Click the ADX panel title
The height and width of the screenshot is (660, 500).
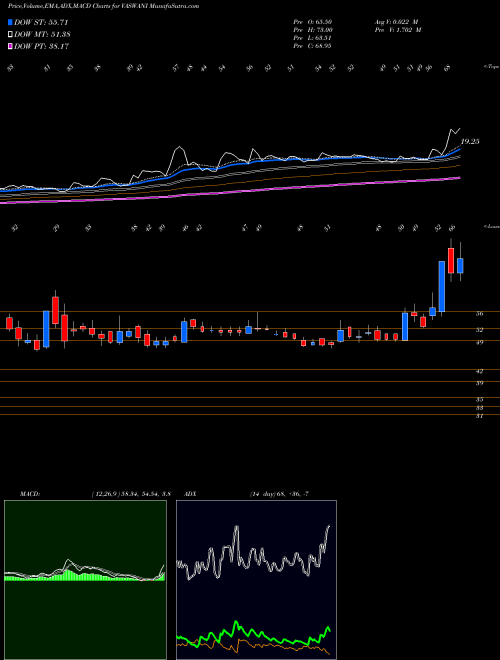coord(191,494)
